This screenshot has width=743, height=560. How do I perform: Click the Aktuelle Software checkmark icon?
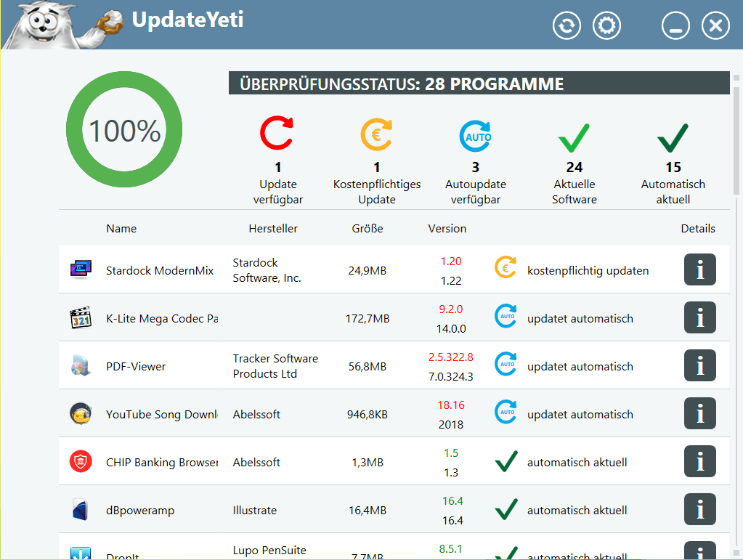coord(574,137)
